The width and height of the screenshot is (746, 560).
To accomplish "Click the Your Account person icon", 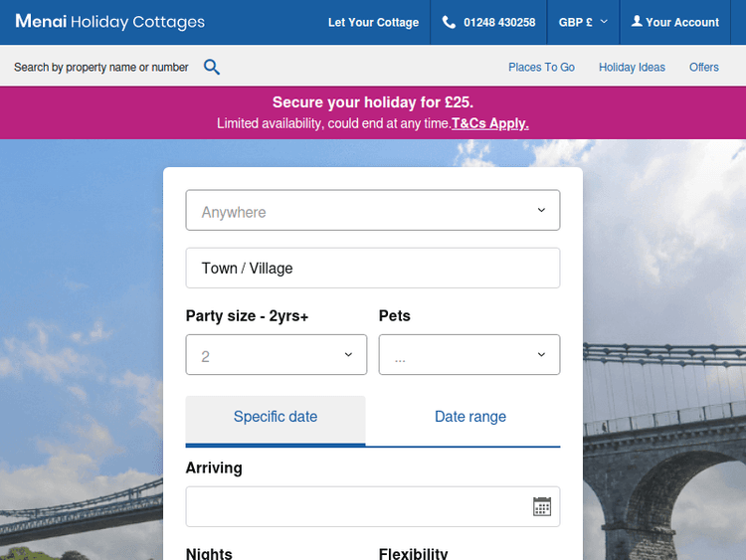I will click(x=637, y=22).
